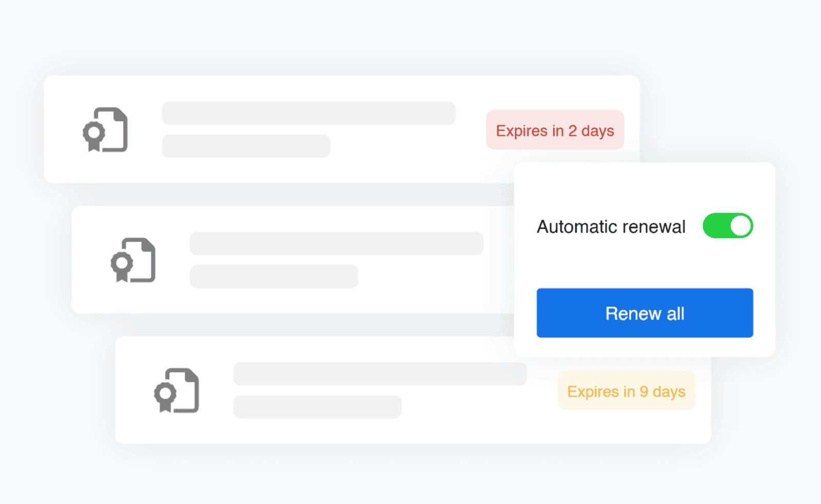Viewport: 821px width, 504px height.
Task: Click the white knob of the green toggle
Action: click(740, 226)
